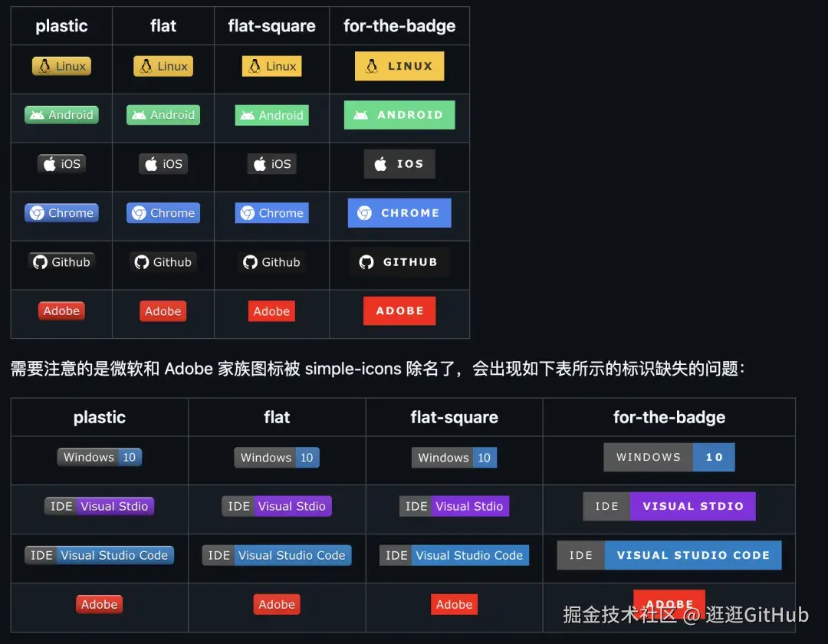The width and height of the screenshot is (828, 644).
Task: Select the Github badge with for-the-badge style
Action: tap(399, 261)
